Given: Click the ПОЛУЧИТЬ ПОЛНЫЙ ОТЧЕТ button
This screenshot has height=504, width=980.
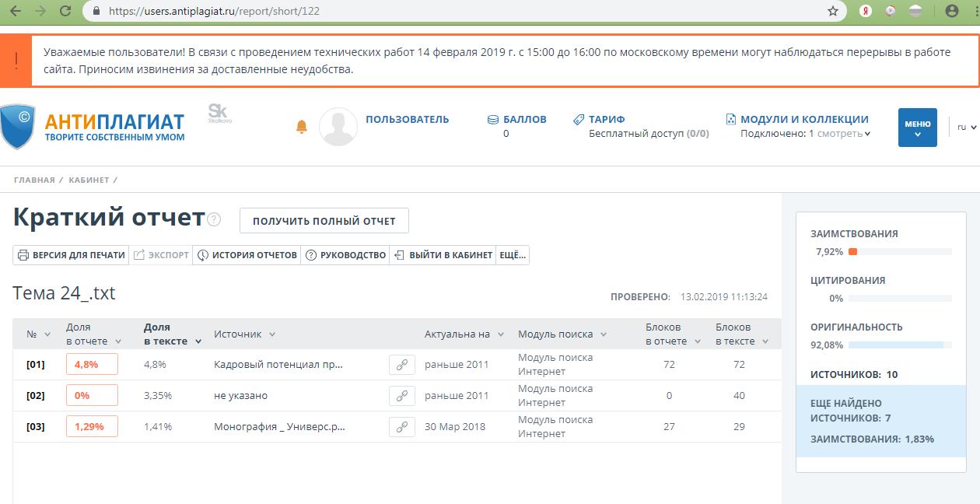Looking at the screenshot, I should click(324, 221).
